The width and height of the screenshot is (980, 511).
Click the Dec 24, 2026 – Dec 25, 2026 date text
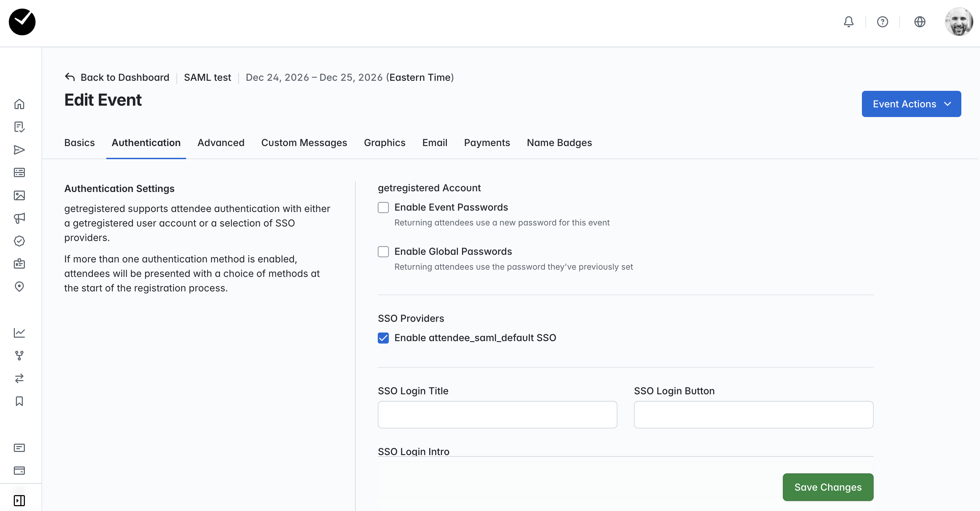[314, 77]
